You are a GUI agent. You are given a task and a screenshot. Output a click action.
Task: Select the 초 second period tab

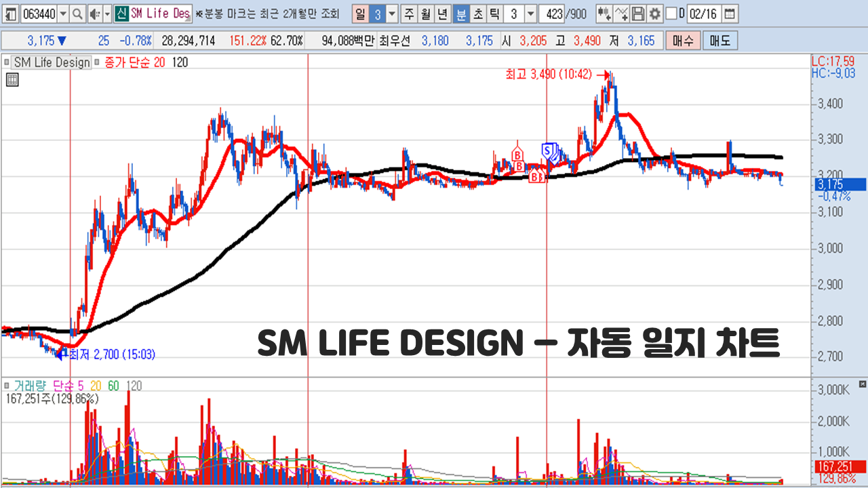478,14
